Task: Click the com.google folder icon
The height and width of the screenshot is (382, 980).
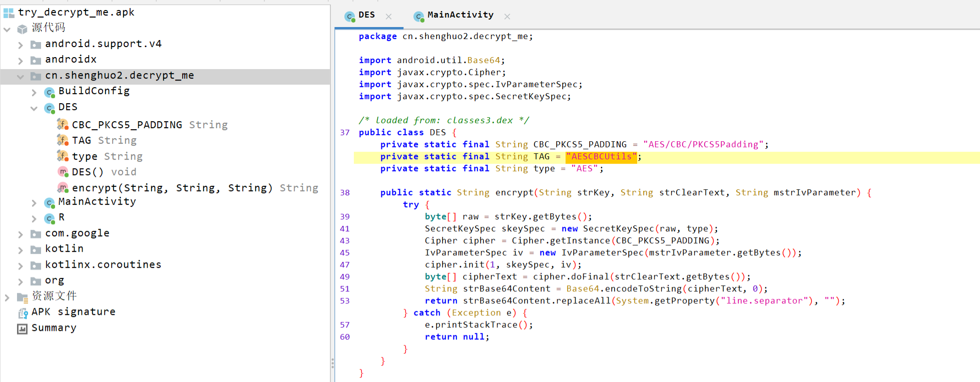Action: click(36, 234)
